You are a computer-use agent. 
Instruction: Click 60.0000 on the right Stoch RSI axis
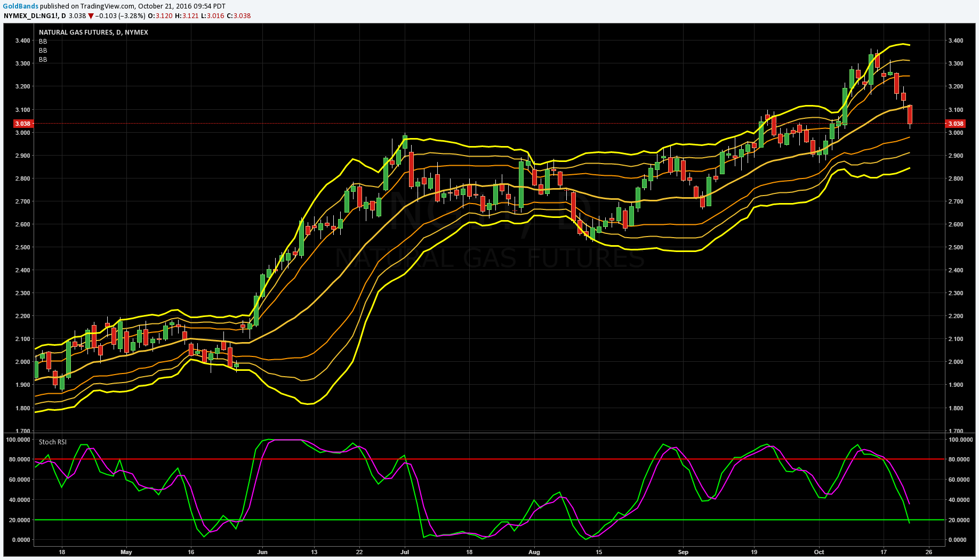click(959, 480)
